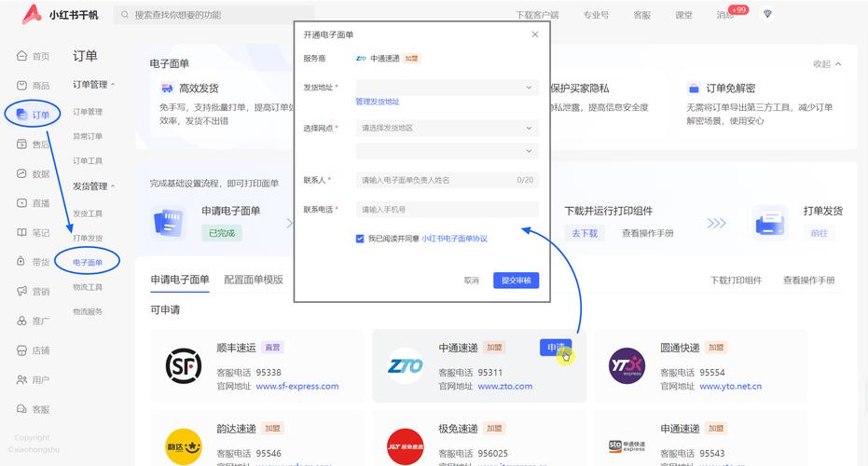Open 物流工具 in the submenu
The image size is (868, 466).
[x=88, y=287]
